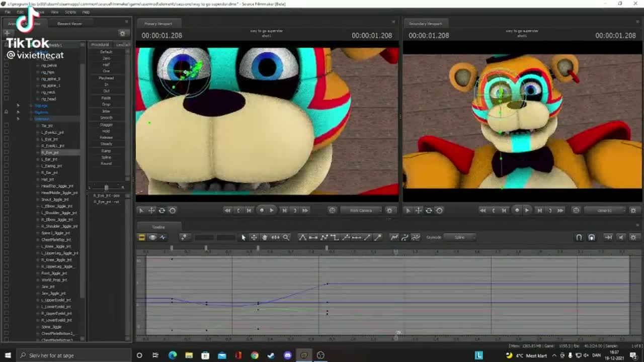Select the Primary Viewport tab
This screenshot has width=644, height=362.
(x=158, y=24)
